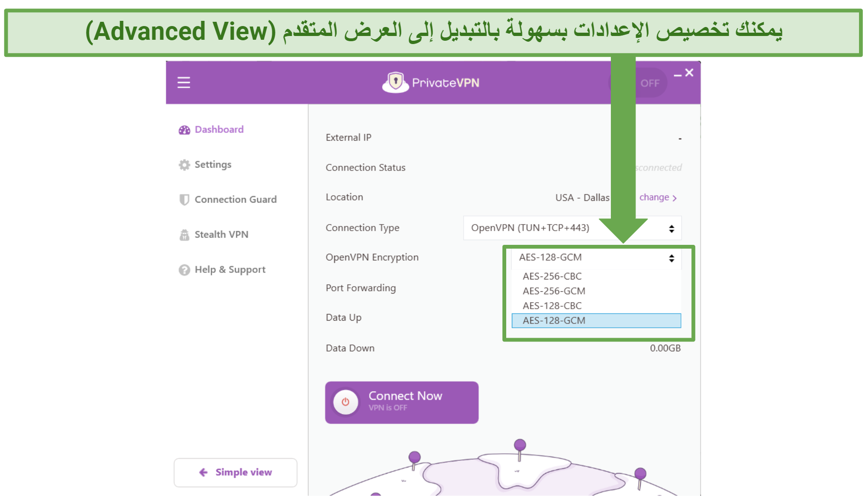Click the Stealth VPN icon
This screenshot has width=868, height=502.
point(184,234)
